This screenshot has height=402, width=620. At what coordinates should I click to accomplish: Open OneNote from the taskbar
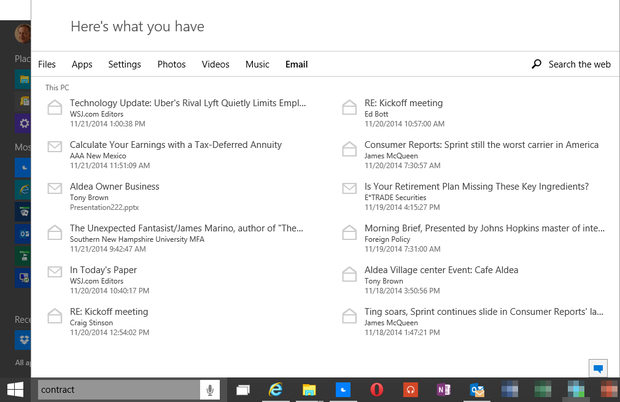443,389
